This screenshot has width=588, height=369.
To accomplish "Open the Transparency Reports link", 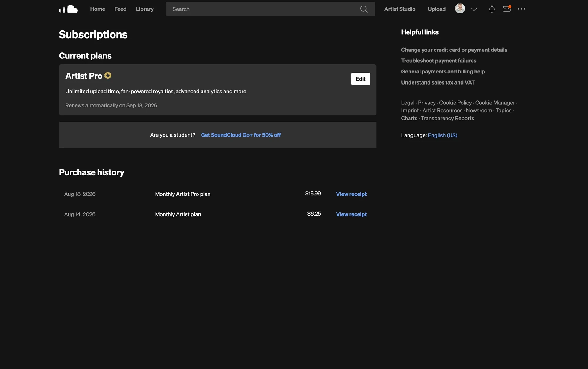I will pos(447,118).
